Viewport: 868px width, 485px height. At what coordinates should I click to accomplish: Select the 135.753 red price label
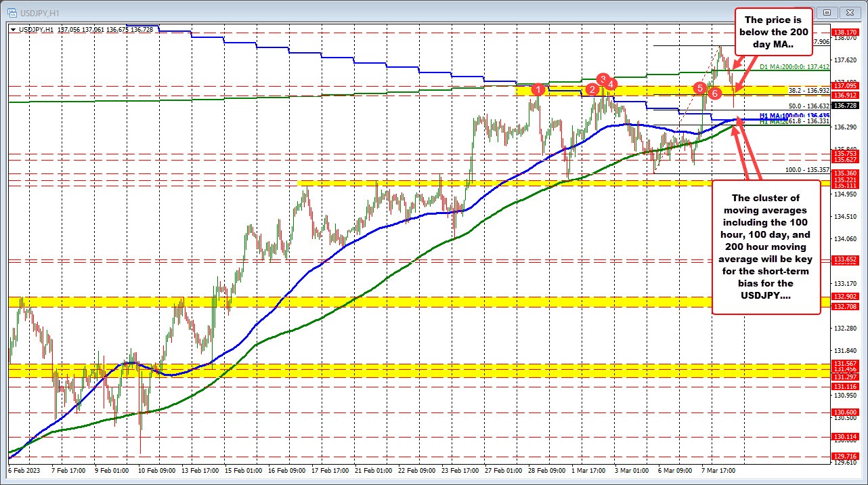click(844, 154)
